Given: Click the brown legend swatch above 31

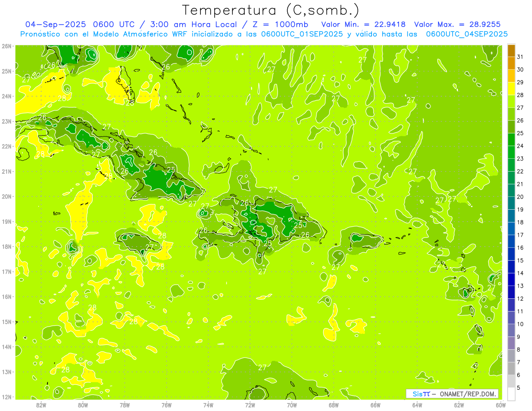Looking at the screenshot, I should [x=511, y=51].
